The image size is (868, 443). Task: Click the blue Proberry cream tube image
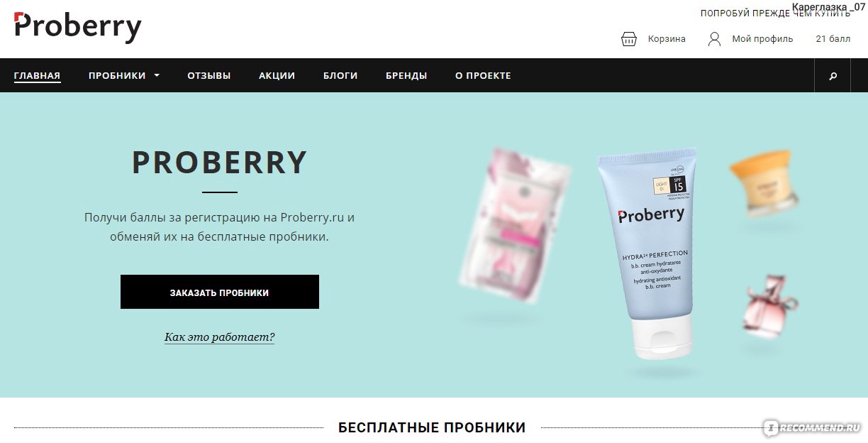coord(647,252)
